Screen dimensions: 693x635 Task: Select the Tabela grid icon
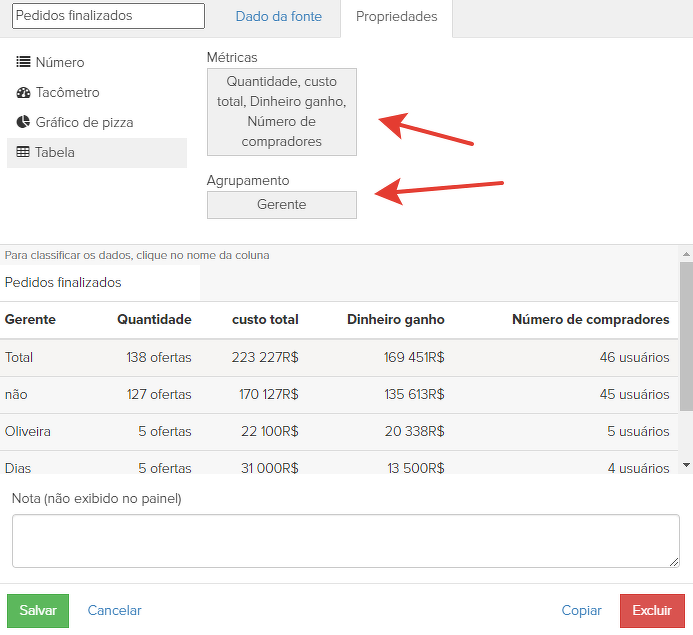[23, 152]
